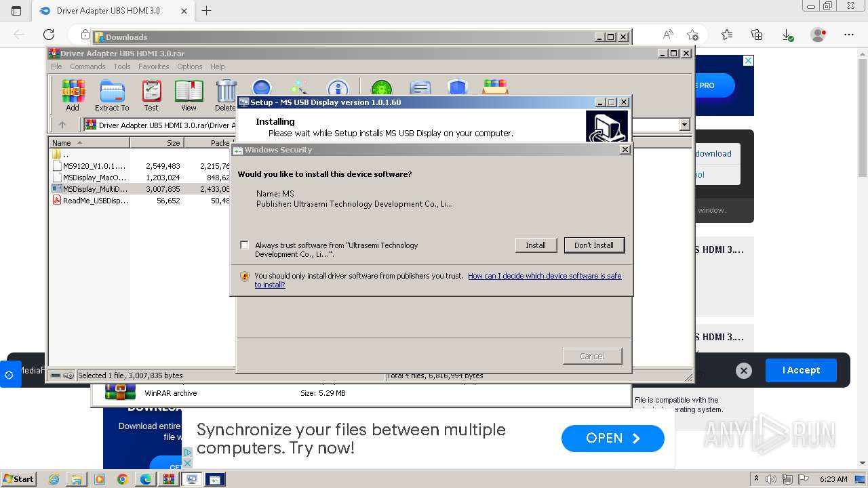Image resolution: width=868 pixels, height=488 pixels.
Task: Click the Edge back arrow
Action: tap(19, 35)
